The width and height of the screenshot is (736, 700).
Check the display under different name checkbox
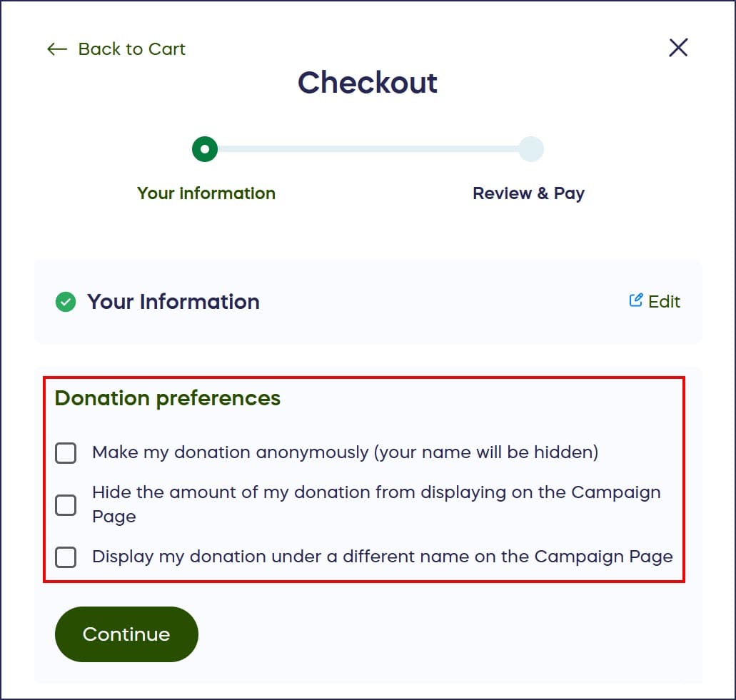pyautogui.click(x=66, y=557)
